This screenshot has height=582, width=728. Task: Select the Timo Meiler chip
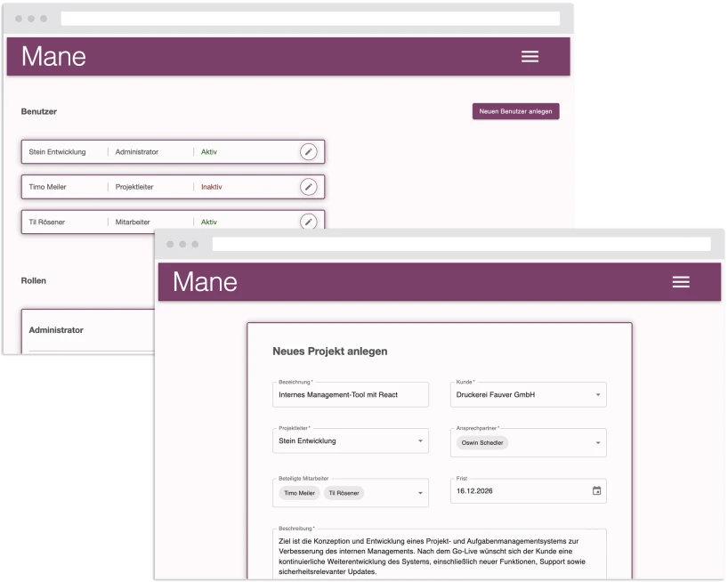(299, 493)
